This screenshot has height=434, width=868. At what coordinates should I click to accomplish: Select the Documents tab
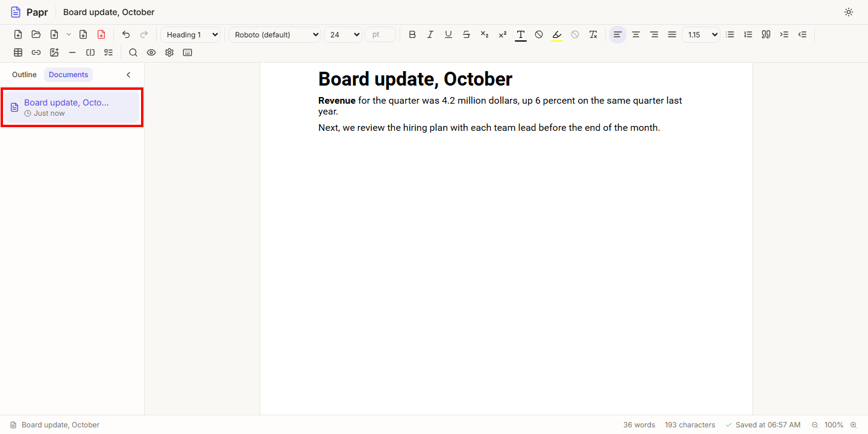click(69, 75)
